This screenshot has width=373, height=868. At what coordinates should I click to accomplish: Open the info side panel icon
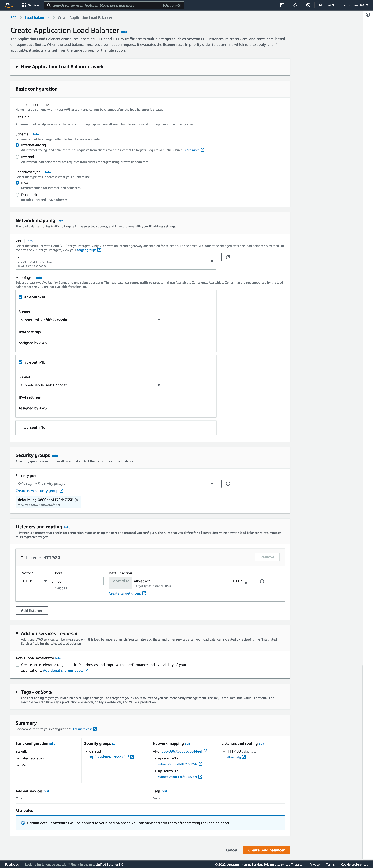[368, 15]
